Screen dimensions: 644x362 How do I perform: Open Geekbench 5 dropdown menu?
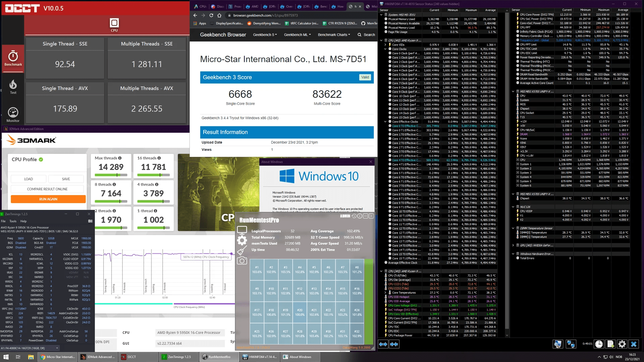click(x=265, y=35)
